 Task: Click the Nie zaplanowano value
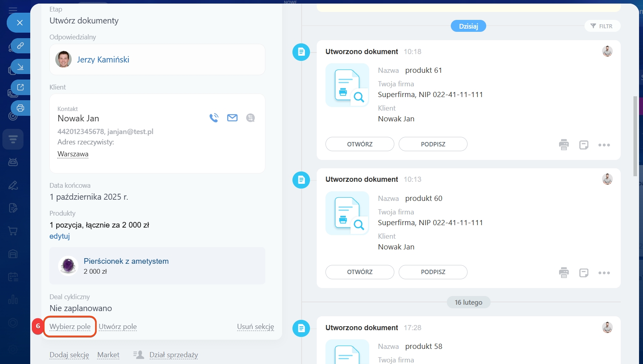point(81,308)
